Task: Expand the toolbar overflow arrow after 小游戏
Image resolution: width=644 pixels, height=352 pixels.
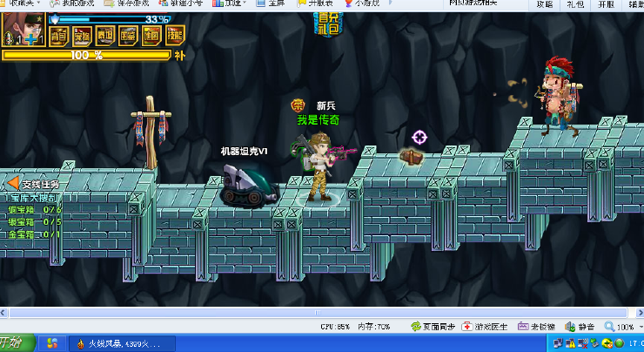Action: (x=390, y=3)
